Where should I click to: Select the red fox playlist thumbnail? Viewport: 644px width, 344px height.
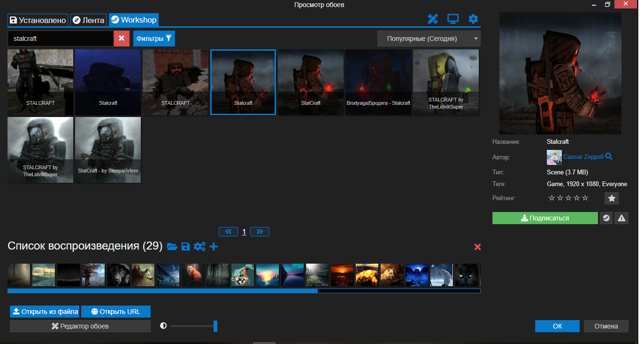pos(192,275)
